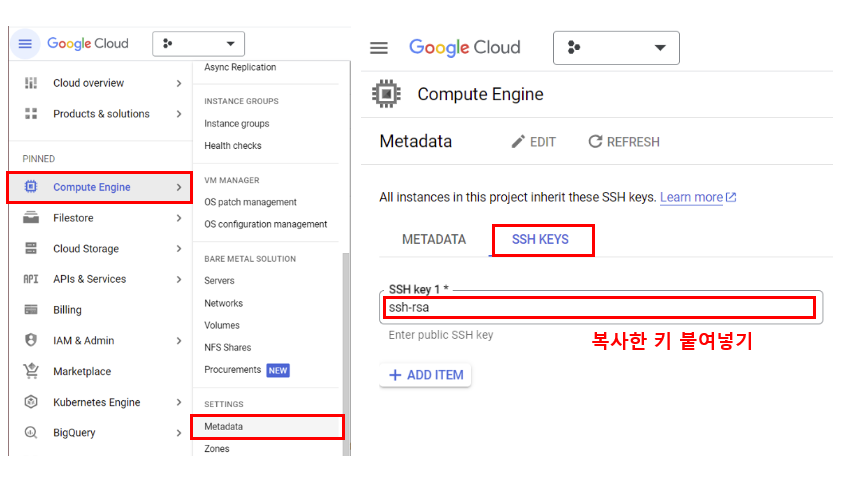The height and width of the screenshot is (480, 844).
Task: Expand the Kubernetes Engine submenu arrow
Action: [x=179, y=402]
